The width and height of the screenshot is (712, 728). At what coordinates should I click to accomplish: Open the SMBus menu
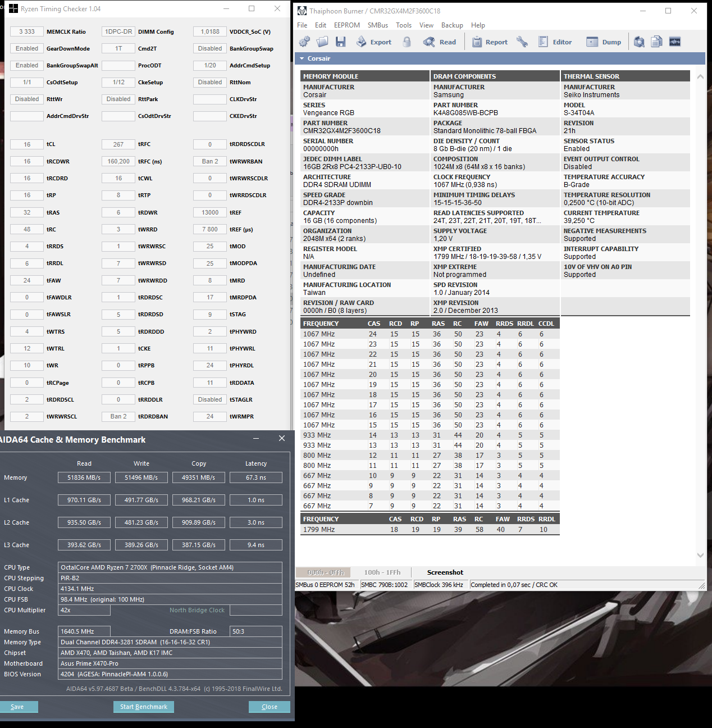[x=378, y=25]
